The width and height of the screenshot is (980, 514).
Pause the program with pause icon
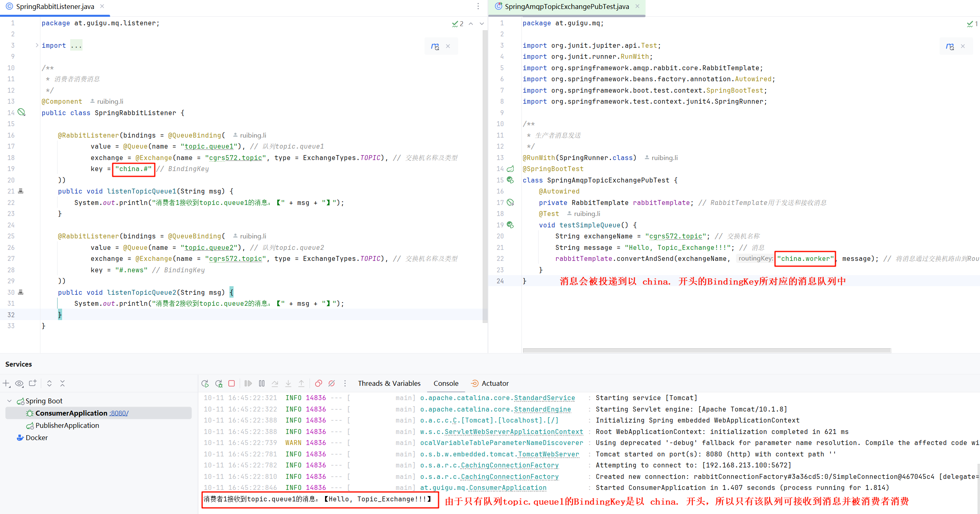(262, 383)
